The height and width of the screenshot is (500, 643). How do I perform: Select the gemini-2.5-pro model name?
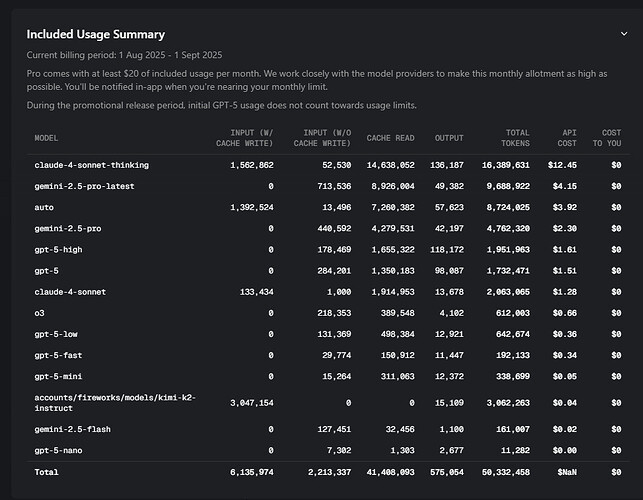[x=68, y=228]
